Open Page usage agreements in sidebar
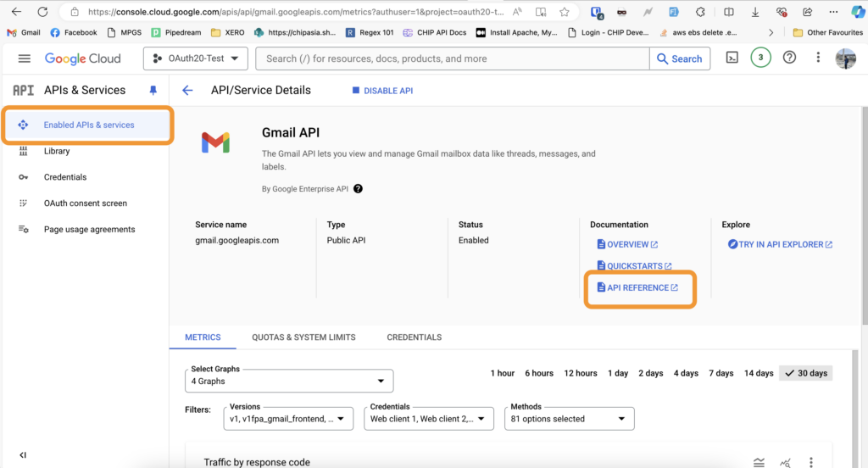This screenshot has width=868, height=468. click(x=89, y=229)
